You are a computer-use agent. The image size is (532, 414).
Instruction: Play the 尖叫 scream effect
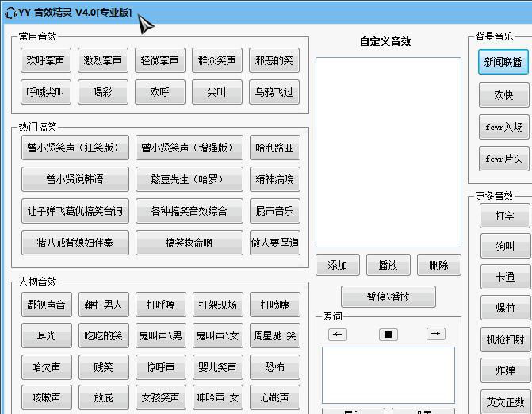217,92
